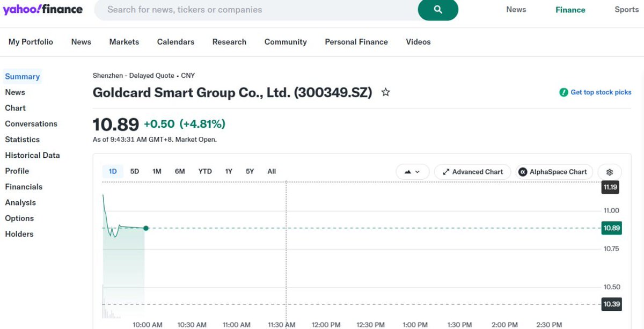This screenshot has height=329, width=644.
Task: Open Statistics in the sidebar
Action: coord(22,140)
